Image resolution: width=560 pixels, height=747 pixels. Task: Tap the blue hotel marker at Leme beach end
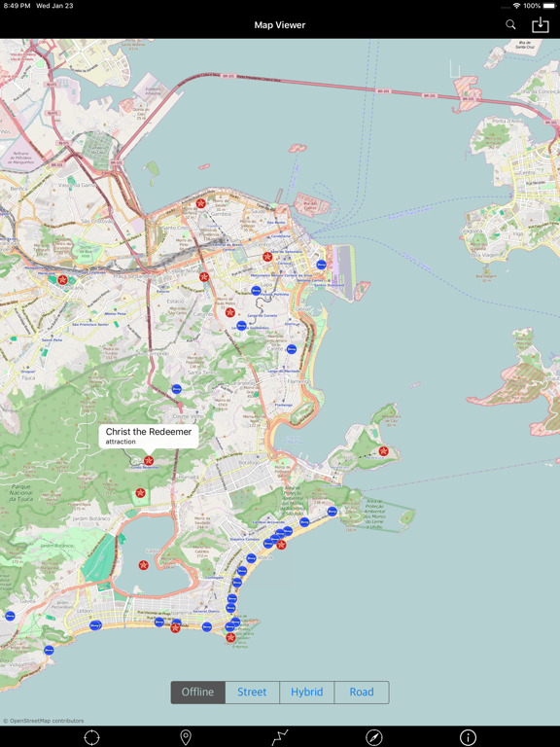(x=332, y=512)
